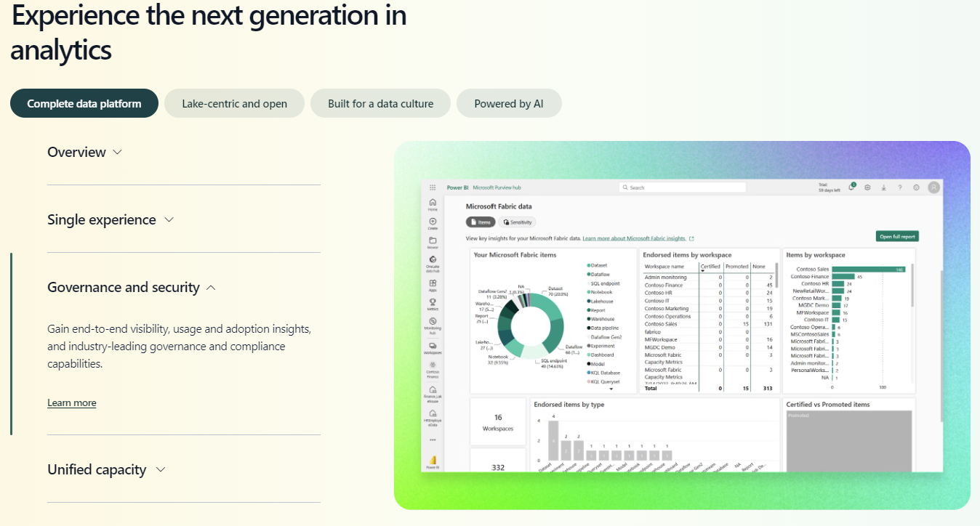Click the download icon in Power BI header
Screen dimensions: 980x526
pos(884,187)
